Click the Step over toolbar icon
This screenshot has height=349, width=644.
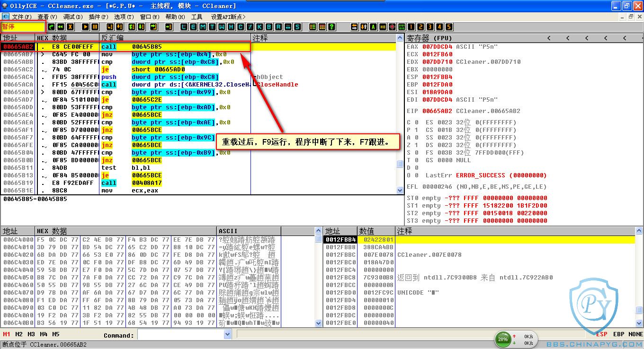pos(119,27)
